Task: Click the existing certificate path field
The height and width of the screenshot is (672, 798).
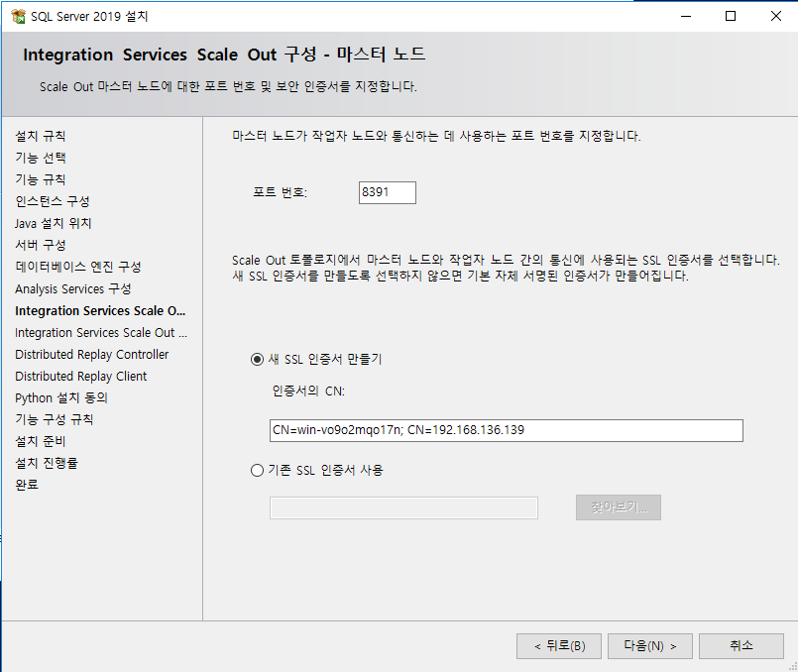Action: click(x=403, y=508)
